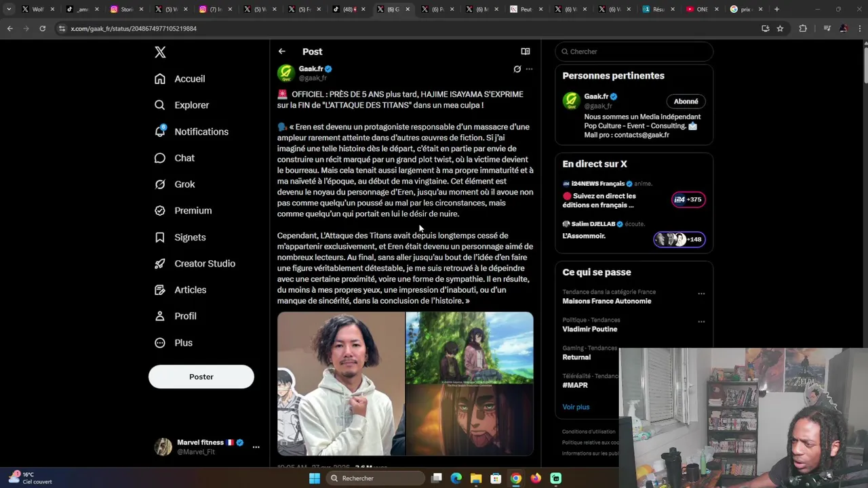Click the Signets bookmark icon

tap(160, 237)
